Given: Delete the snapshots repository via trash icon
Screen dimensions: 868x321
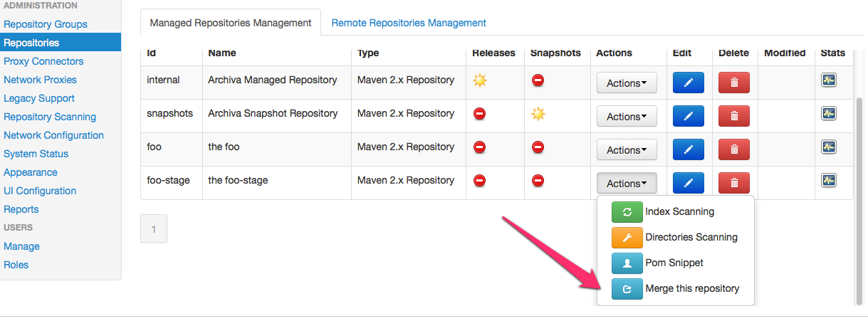Looking at the screenshot, I should 733,116.
